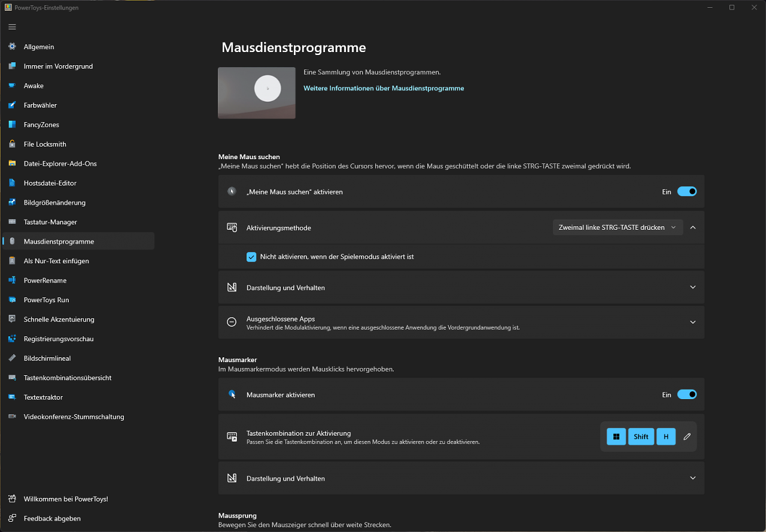Click Feedback abgeben entry

78,518
